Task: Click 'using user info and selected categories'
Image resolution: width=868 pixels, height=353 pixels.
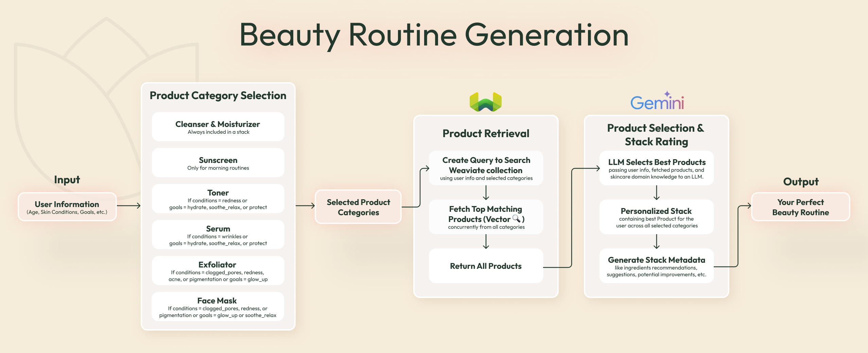Action: coord(486,178)
